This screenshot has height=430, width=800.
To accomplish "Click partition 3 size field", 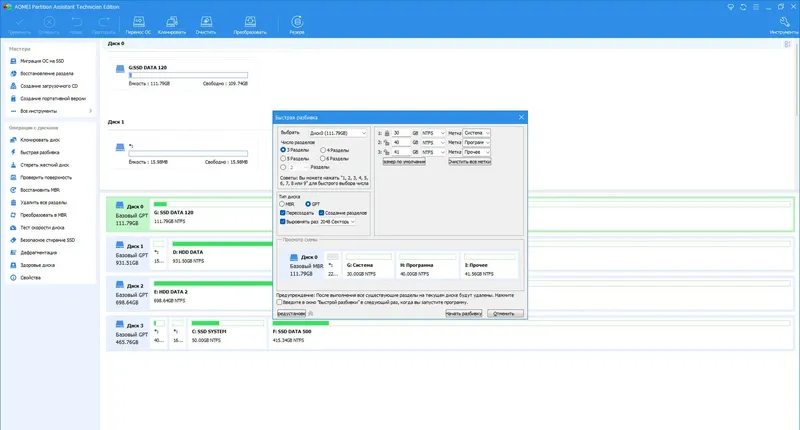I will pyautogui.click(x=401, y=152).
